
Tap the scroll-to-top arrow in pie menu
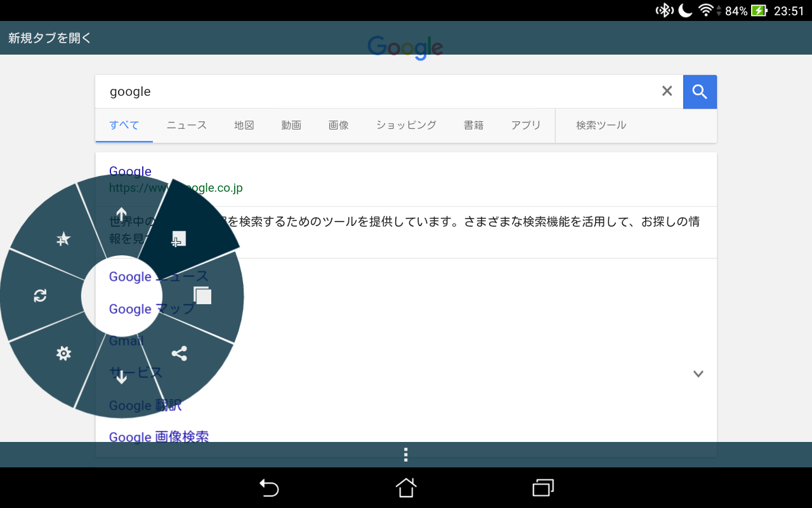click(x=121, y=215)
